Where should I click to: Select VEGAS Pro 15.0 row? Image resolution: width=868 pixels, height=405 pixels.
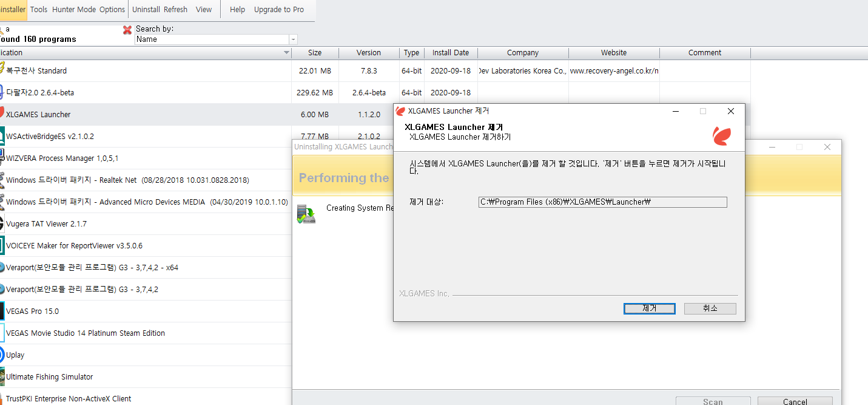click(146, 311)
